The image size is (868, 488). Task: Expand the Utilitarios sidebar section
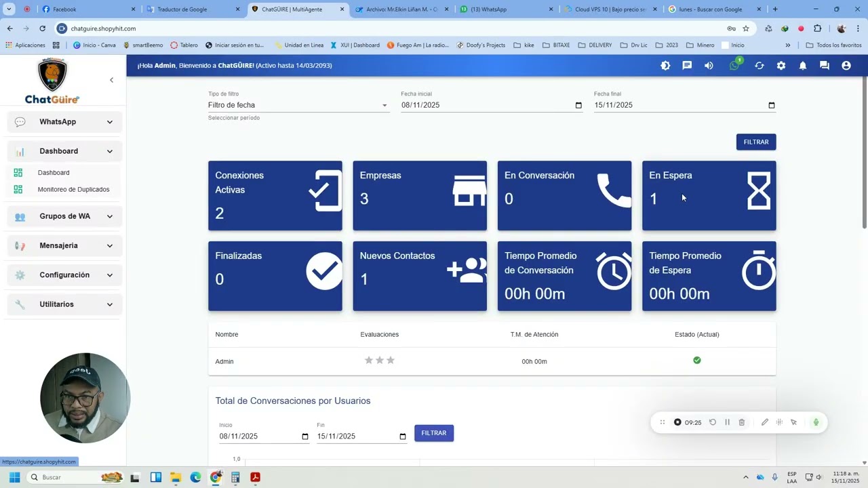tap(65, 304)
